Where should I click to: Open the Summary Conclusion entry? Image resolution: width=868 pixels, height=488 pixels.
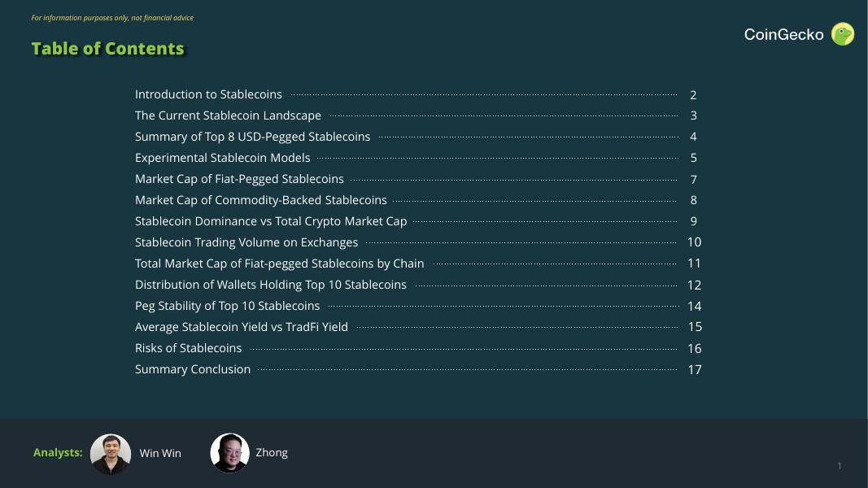click(193, 369)
